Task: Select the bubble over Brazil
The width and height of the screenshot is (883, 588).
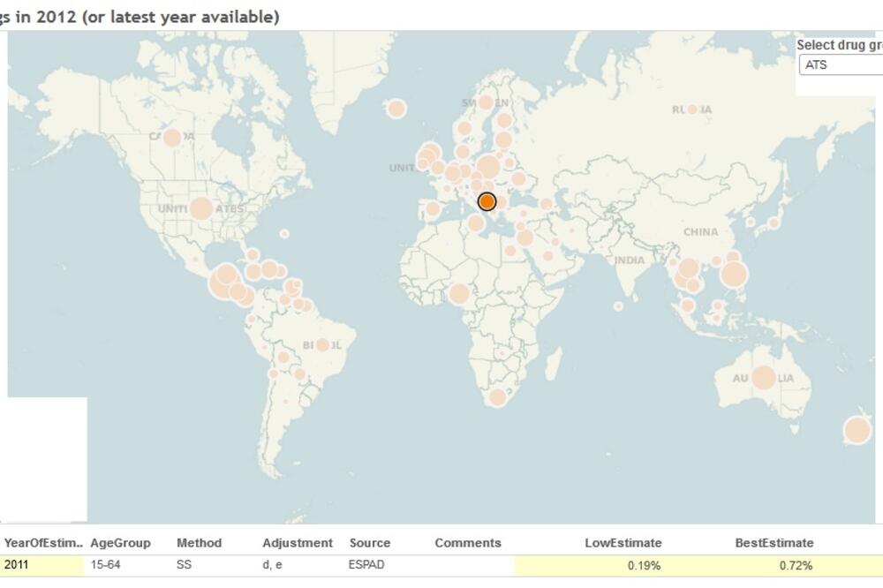Action: (323, 344)
